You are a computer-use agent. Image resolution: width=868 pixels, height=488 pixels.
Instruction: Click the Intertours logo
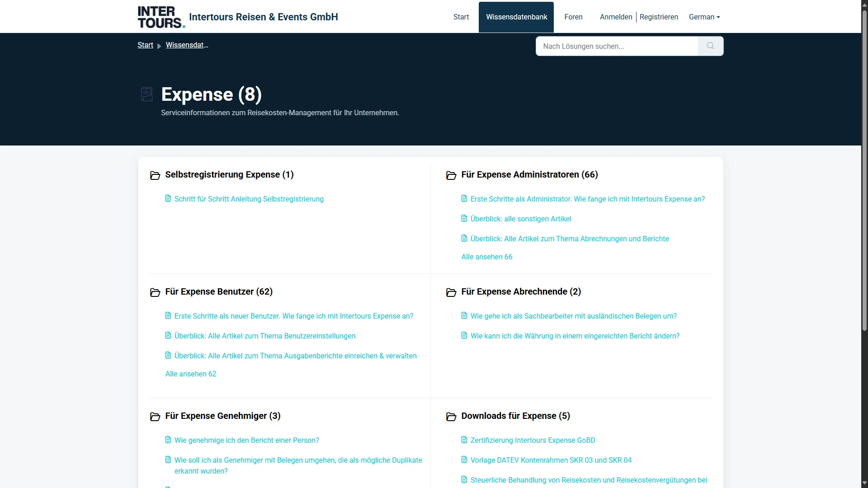(160, 17)
